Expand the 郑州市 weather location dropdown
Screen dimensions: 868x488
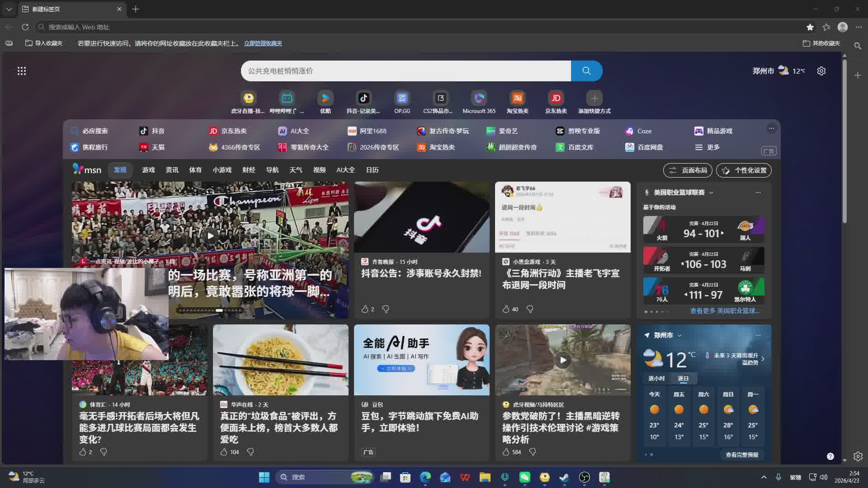(x=679, y=335)
